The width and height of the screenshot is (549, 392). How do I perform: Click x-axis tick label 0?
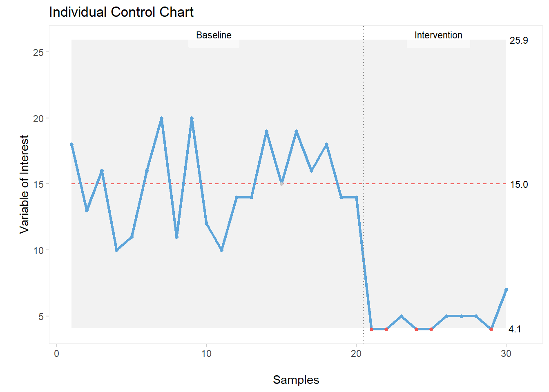57,354
